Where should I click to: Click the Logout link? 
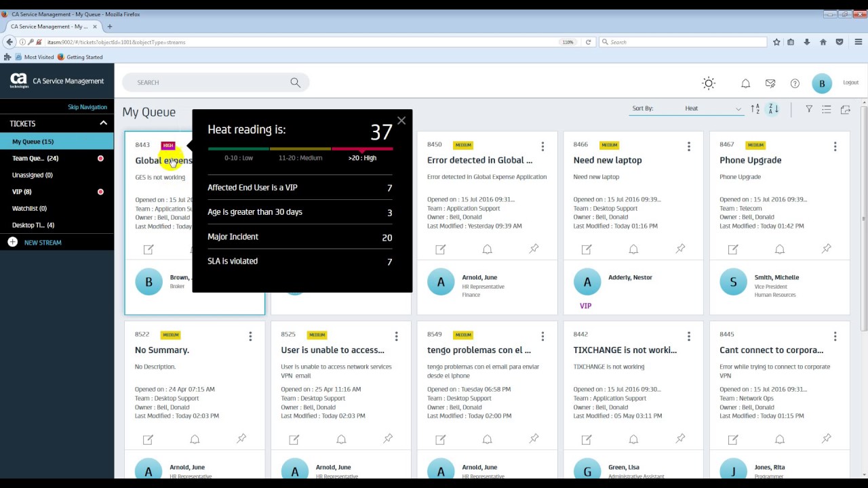click(x=851, y=83)
